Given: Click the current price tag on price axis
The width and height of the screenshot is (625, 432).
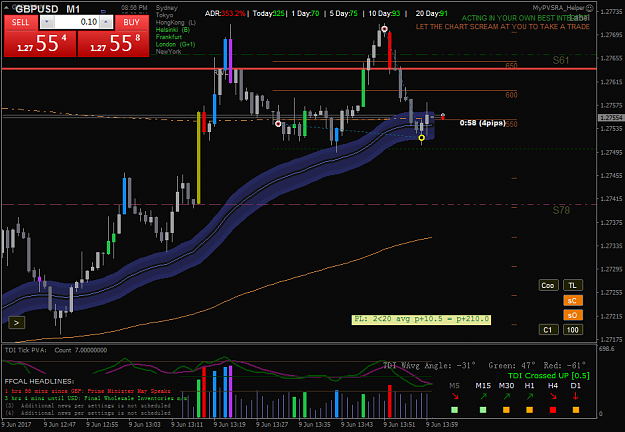Looking at the screenshot, I should [x=611, y=118].
